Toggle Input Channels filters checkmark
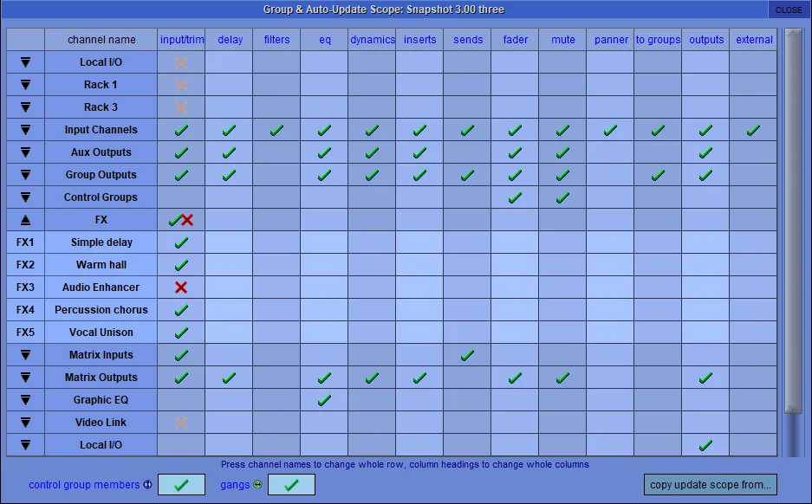812x504 pixels. pos(277,130)
